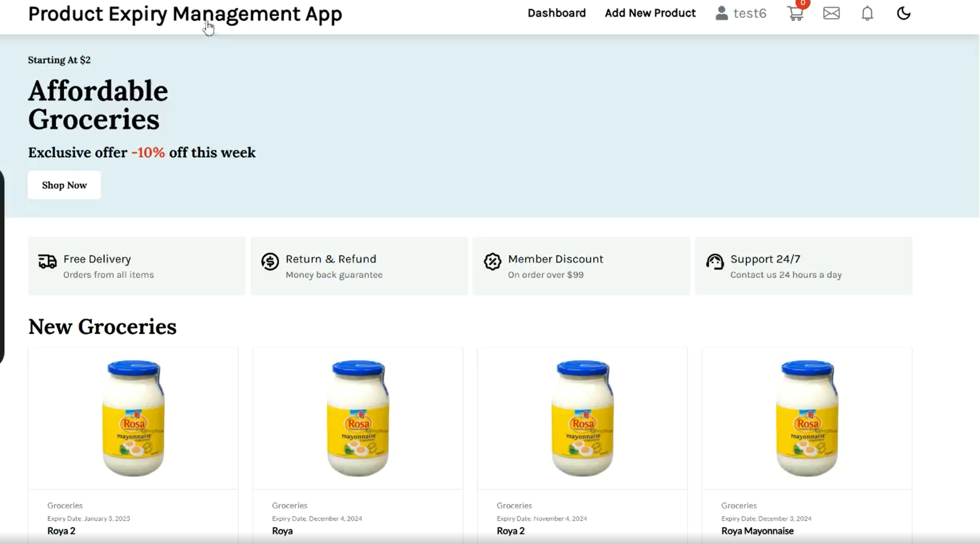Open the shopping cart icon
Viewport: 980px width, 544px height.
click(x=795, y=13)
